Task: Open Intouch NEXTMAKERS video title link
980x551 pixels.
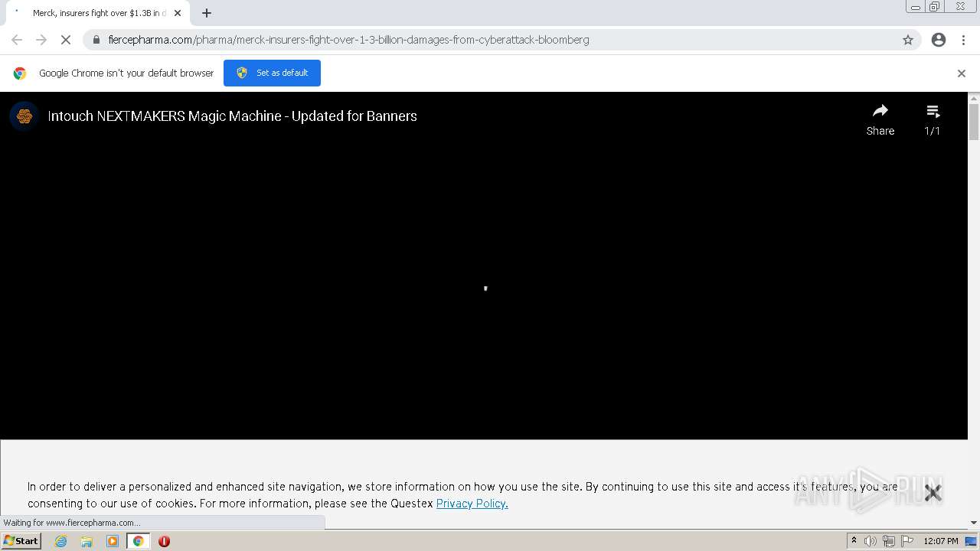Action: [x=232, y=116]
